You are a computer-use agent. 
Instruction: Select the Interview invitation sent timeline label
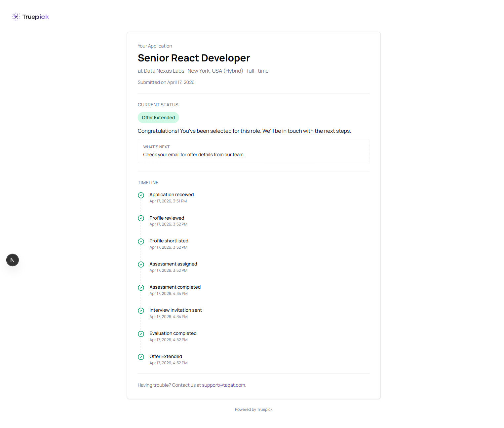pos(175,310)
